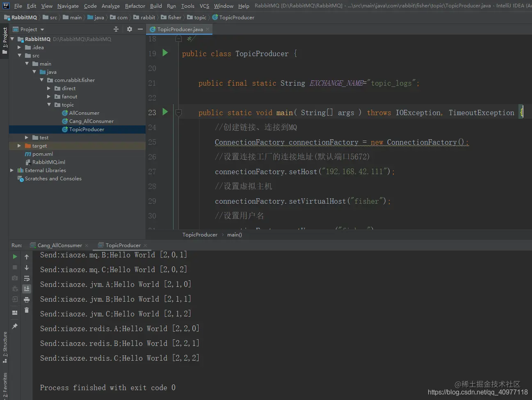
Task: Click the Project panel settings gear icon
Action: pos(130,29)
